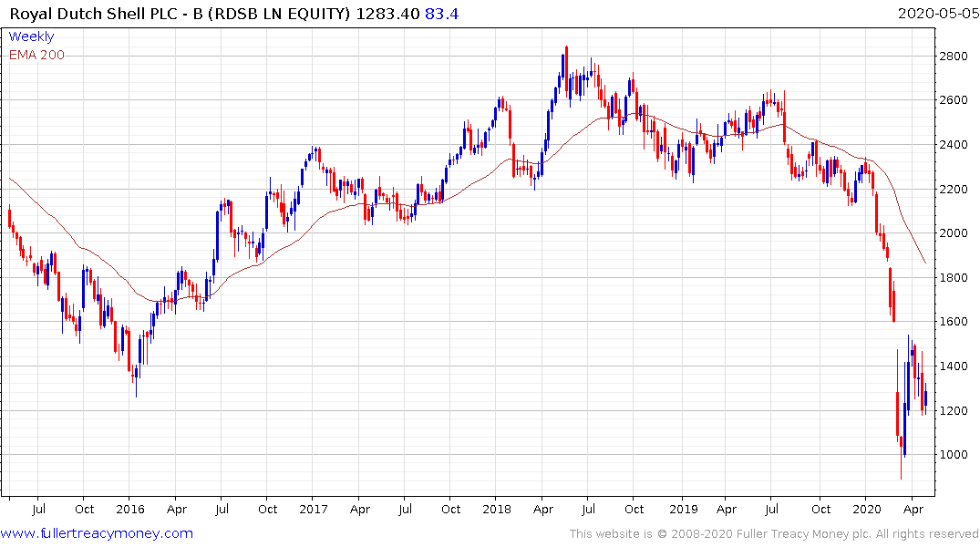Viewport: 980px width, 547px height.
Task: Click the 2600 price axis label
Action: (x=954, y=100)
